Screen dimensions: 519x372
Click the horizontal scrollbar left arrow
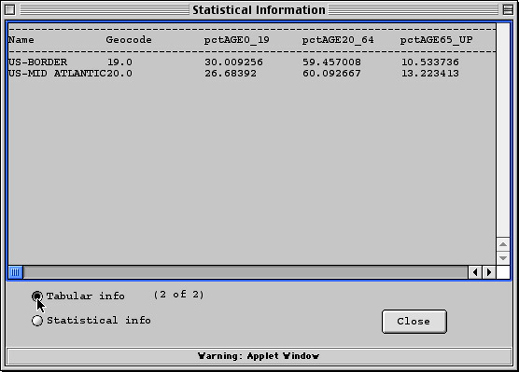475,272
